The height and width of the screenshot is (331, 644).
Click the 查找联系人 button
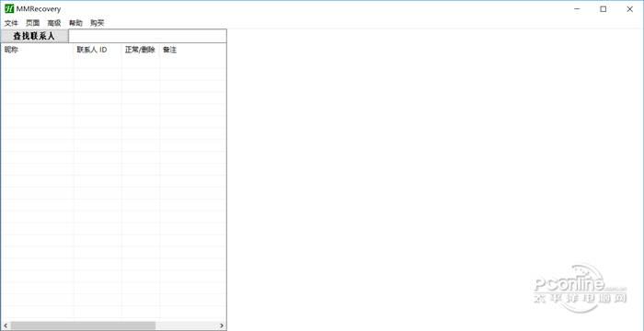point(34,36)
